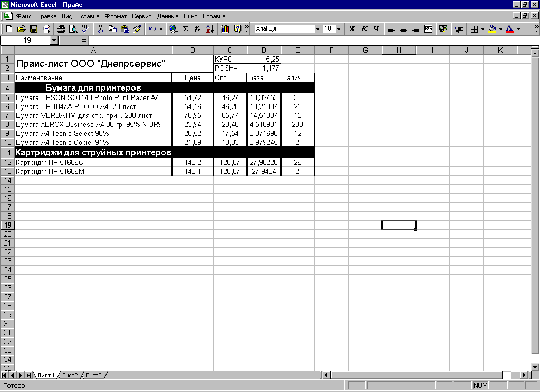540x392 pixels.
Task: Print the sheet using the printer icon
Action: point(61,29)
